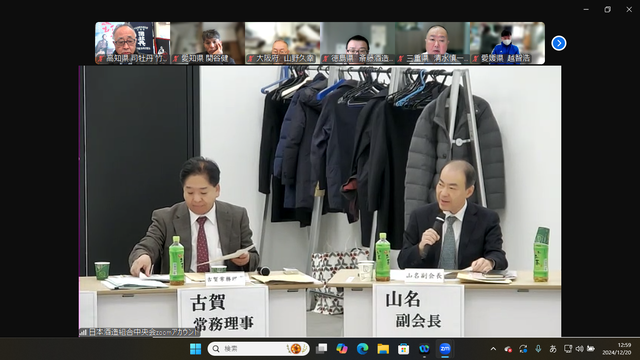The height and width of the screenshot is (360, 640).
Task: Launch Copilot from the taskbar
Action: (342, 349)
